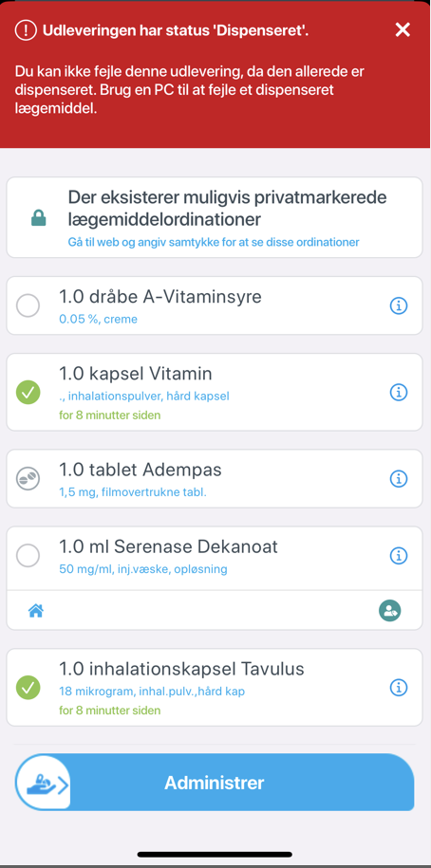Screen dimensions: 431x868
Task: Tap the alert exclamation warning icon
Action: click(25, 30)
